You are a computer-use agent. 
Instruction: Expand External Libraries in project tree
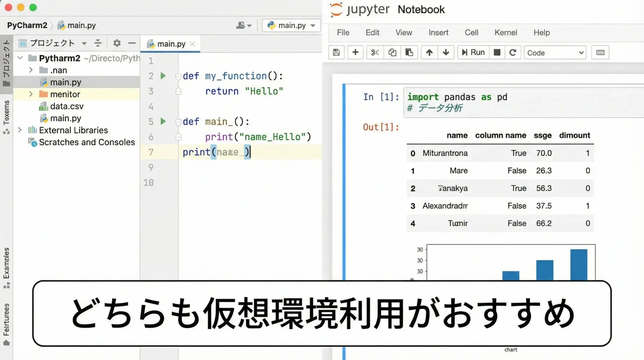pyautogui.click(x=20, y=130)
